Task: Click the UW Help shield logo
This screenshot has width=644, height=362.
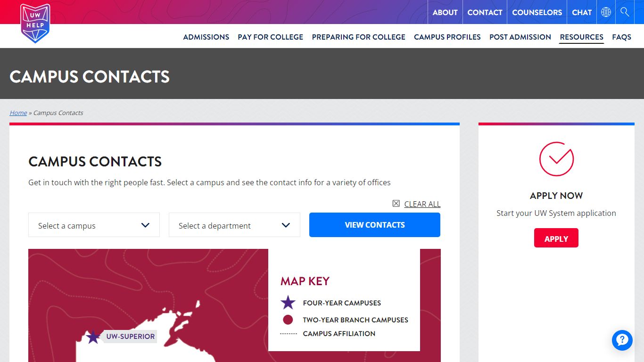Action: pyautogui.click(x=35, y=24)
